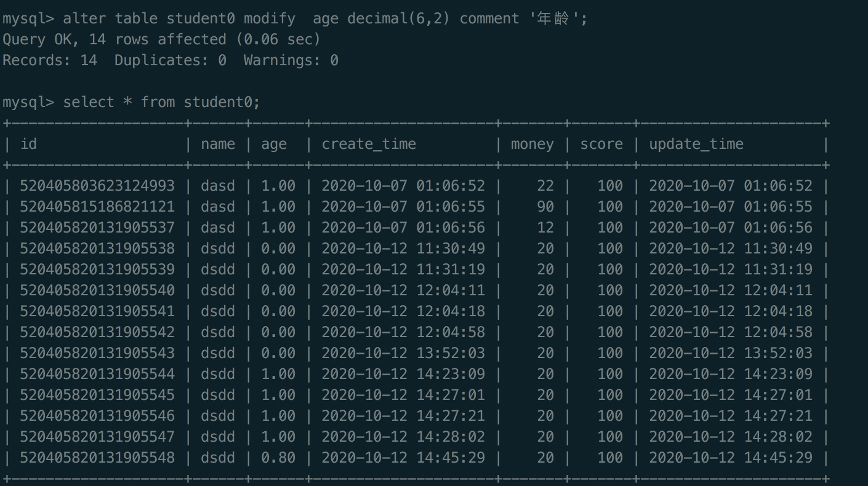Click the id value 520405815186821121

coord(97,207)
